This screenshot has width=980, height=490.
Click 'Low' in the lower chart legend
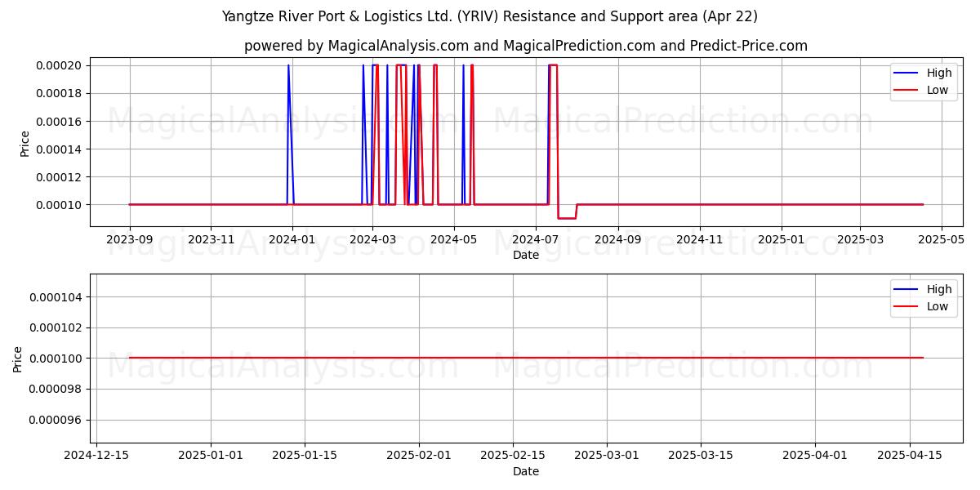938,306
